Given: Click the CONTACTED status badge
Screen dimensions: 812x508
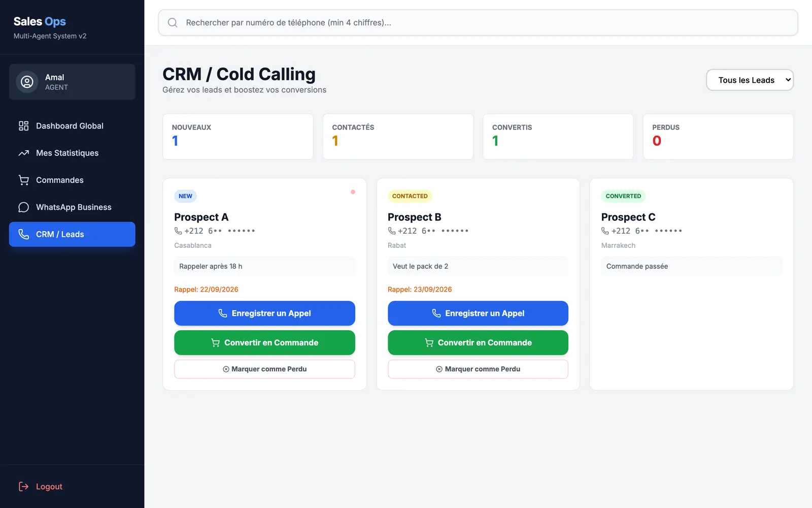Looking at the screenshot, I should (x=410, y=196).
